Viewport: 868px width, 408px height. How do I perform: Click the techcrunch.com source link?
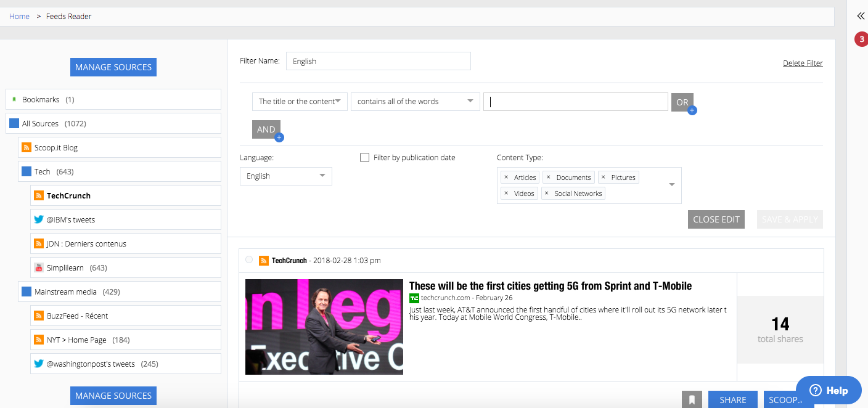point(446,298)
